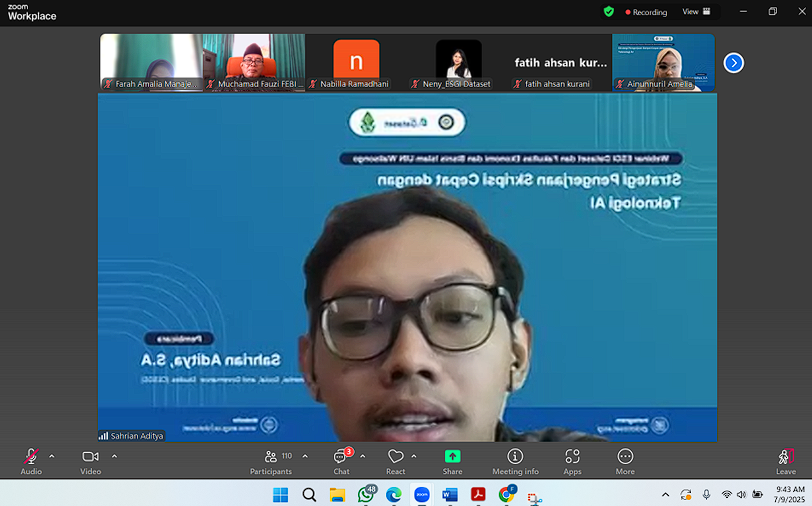
Task: Open the View layout menu
Action: point(696,12)
